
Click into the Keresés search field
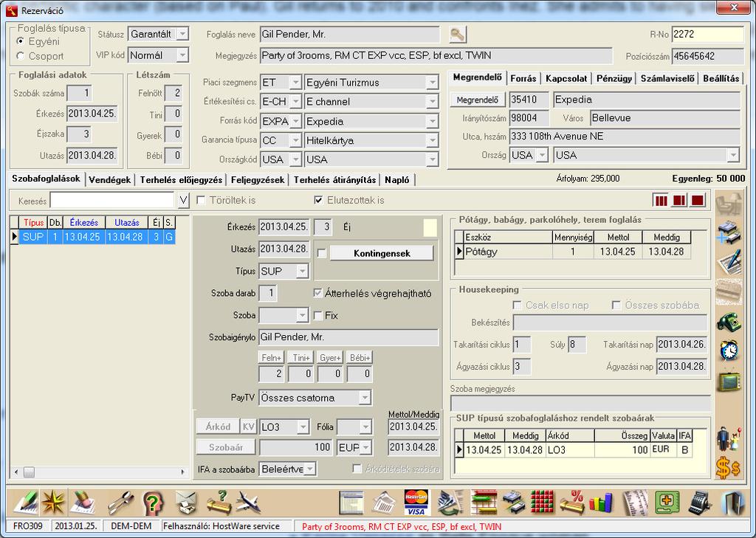tap(112, 201)
